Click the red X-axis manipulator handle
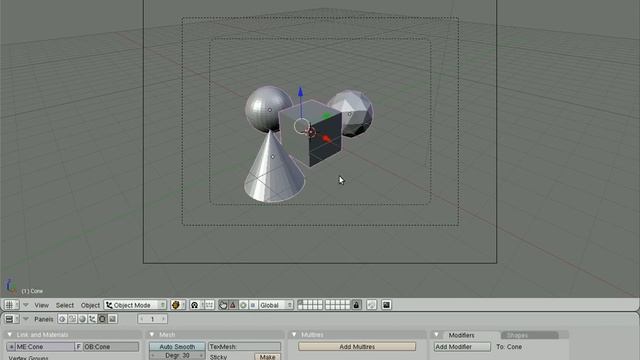Screen dimensions: 640x360 326,139
